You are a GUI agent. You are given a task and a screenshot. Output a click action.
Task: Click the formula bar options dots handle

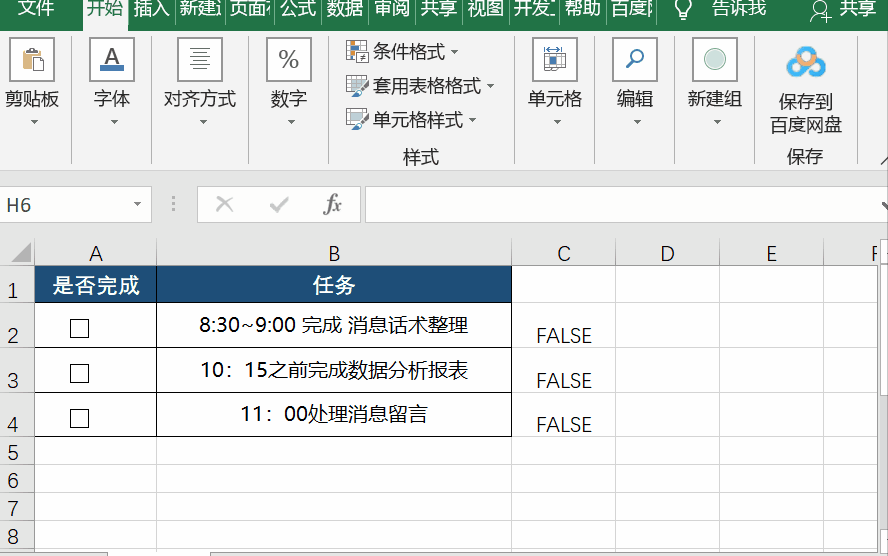[x=173, y=204]
